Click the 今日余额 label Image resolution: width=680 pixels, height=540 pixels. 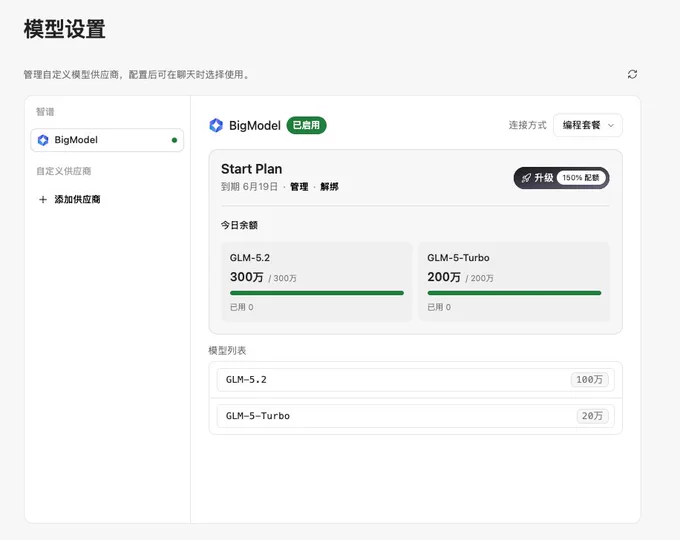click(x=239, y=225)
